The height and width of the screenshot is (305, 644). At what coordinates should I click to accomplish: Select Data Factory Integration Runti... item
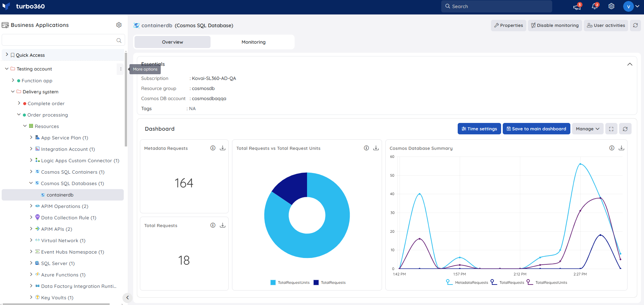[x=79, y=286]
